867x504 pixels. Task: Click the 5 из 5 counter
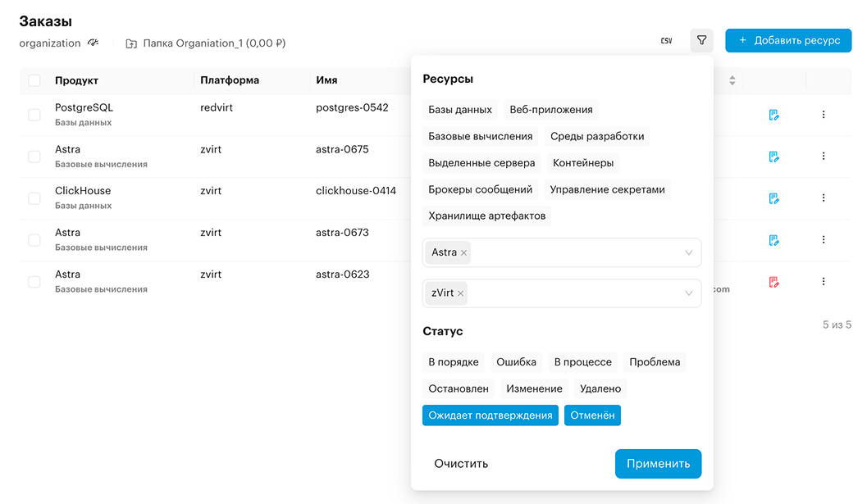[x=837, y=325]
